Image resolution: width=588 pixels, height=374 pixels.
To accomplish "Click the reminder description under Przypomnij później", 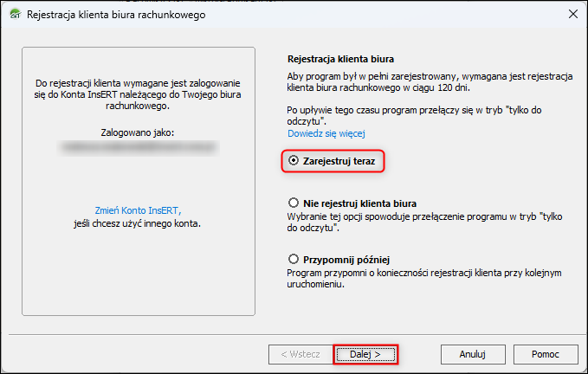I will 424,279.
